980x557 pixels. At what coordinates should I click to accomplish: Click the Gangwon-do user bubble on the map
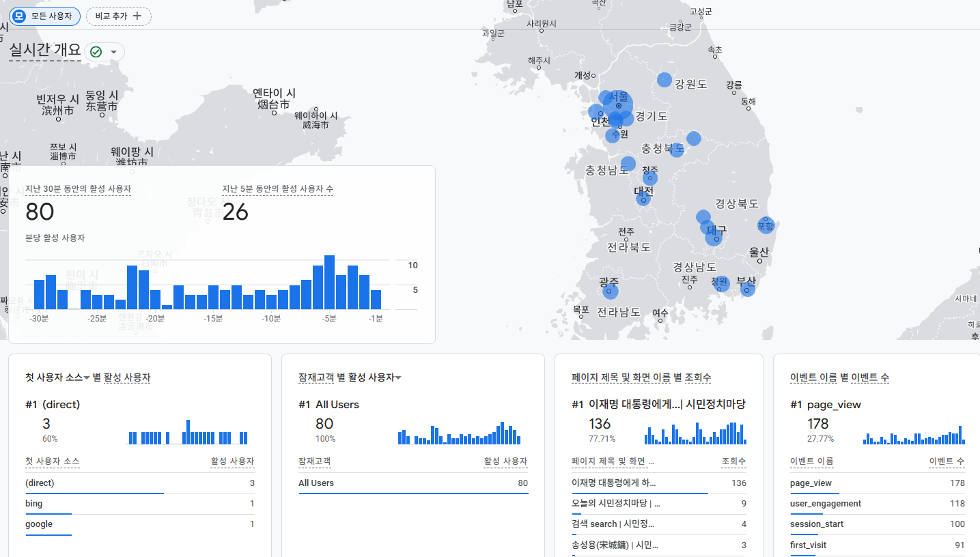(x=664, y=80)
